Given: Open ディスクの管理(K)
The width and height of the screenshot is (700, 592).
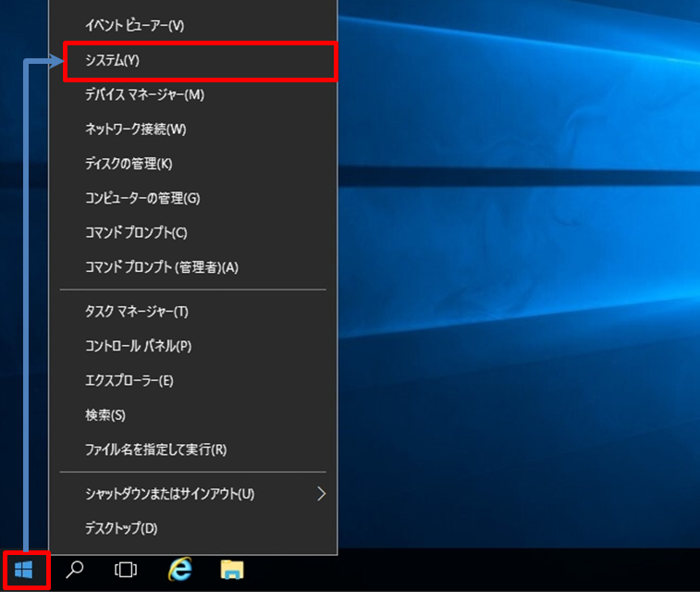Looking at the screenshot, I should pos(193,164).
